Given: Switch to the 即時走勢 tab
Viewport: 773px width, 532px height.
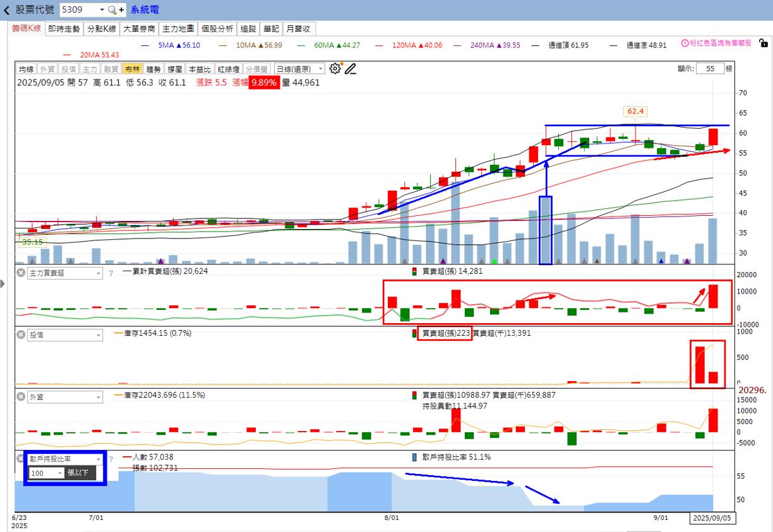Looking at the screenshot, I should tap(63, 28).
